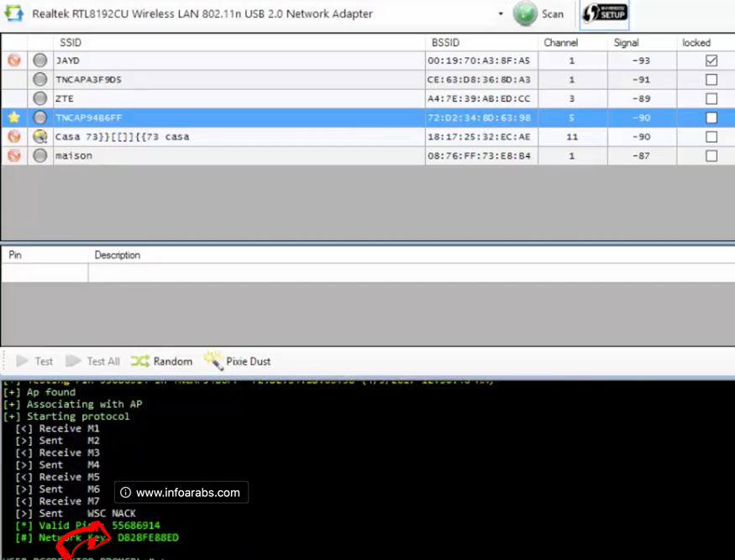Click BSSID 18:17:25:32:EC:AE
Viewport: 735px width, 560px height.
[479, 136]
